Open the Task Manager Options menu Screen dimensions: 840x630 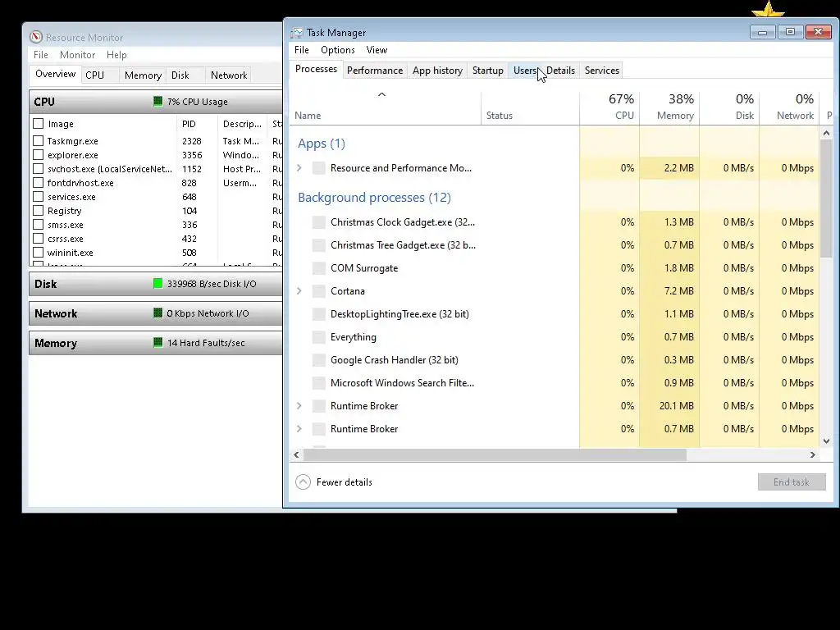337,50
